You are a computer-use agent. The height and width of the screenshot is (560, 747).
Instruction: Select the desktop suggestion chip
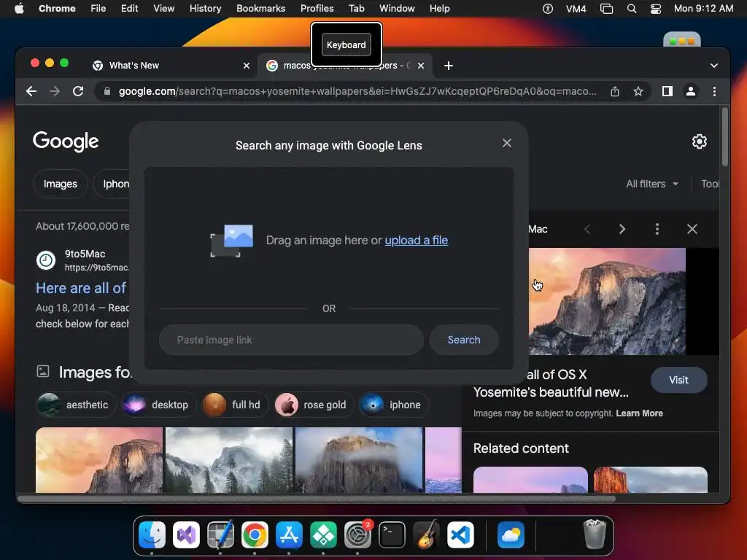pos(158,405)
